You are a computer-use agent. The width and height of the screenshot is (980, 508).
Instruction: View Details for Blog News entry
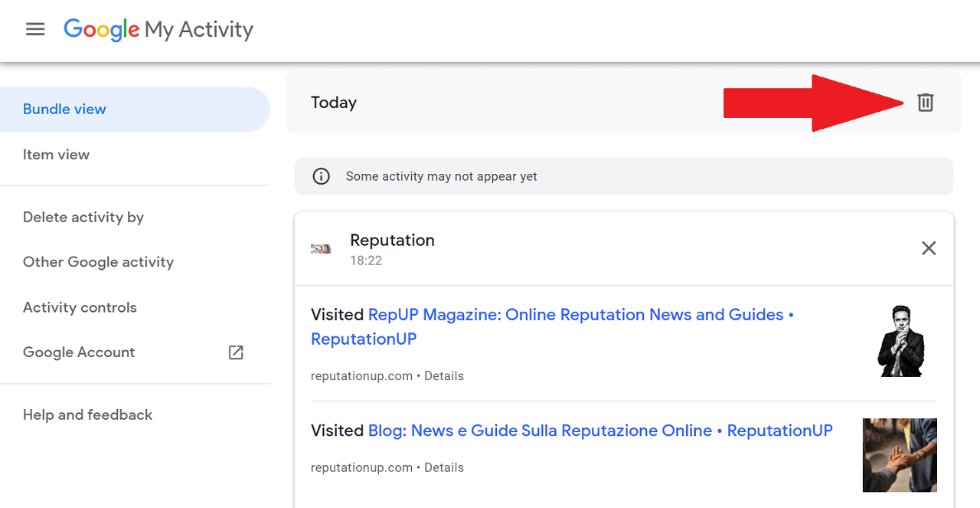point(444,467)
